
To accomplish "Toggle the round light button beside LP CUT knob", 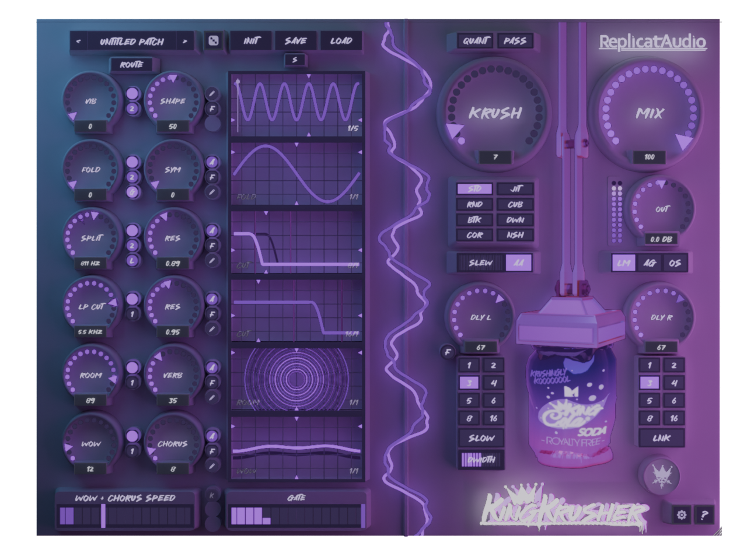I will [132, 299].
